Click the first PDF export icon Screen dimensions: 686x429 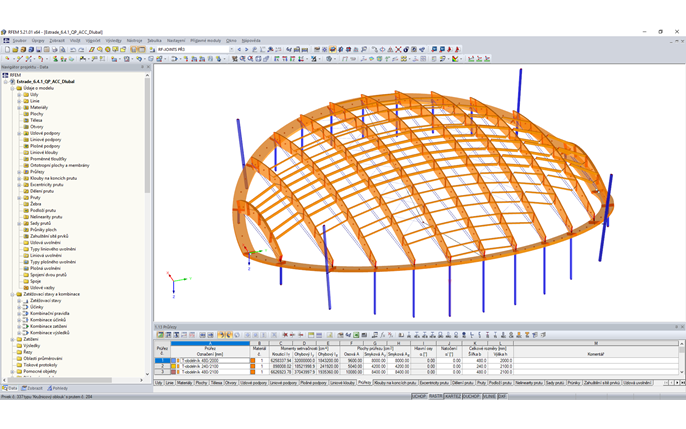[x=449, y=49]
